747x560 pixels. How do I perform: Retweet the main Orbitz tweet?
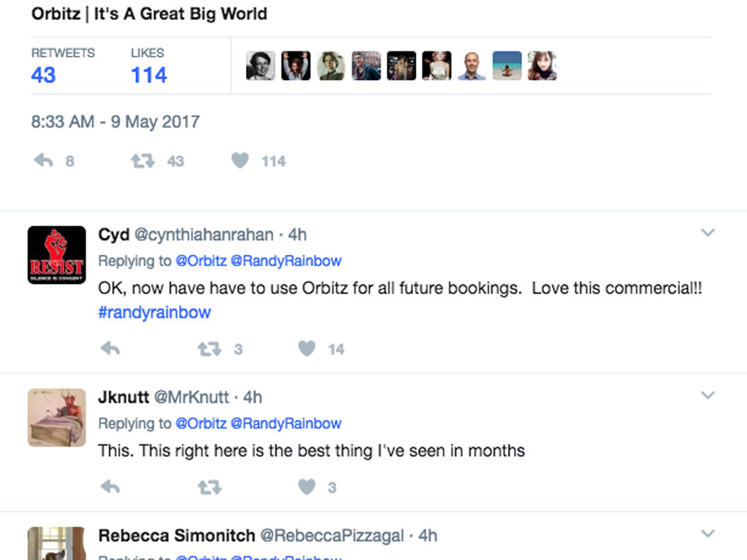click(x=142, y=161)
